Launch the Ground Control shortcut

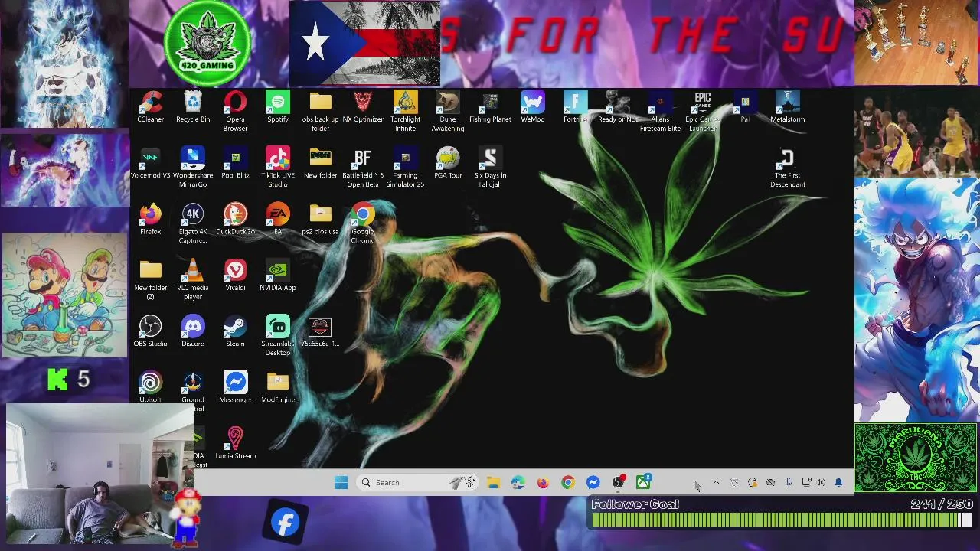pyautogui.click(x=193, y=392)
